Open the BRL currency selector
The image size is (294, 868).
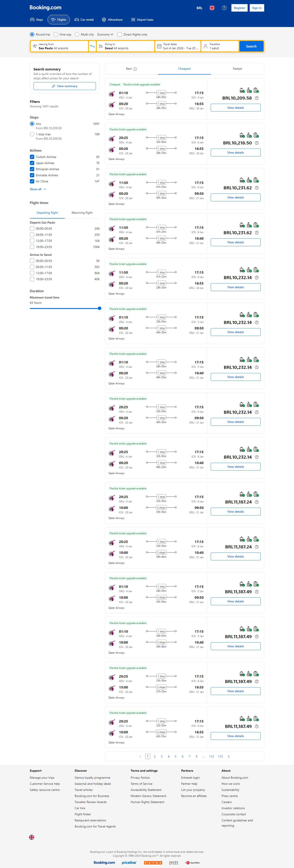point(200,8)
